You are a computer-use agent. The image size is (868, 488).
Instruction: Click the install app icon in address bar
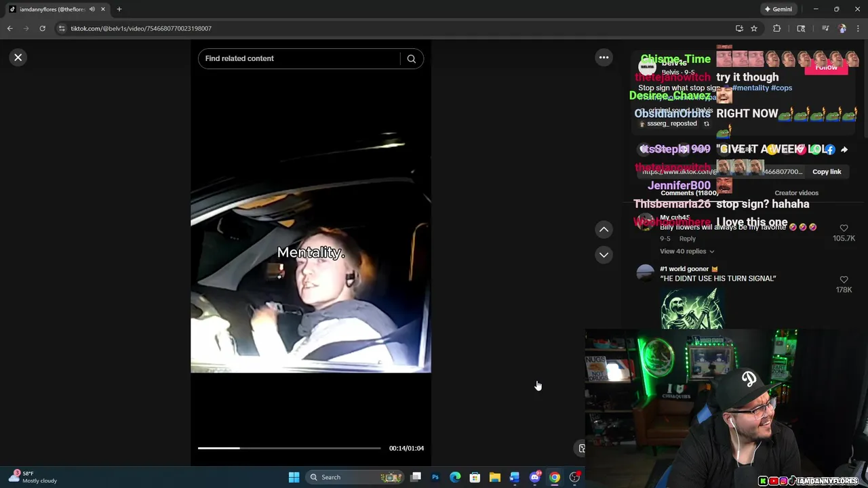[739, 28]
